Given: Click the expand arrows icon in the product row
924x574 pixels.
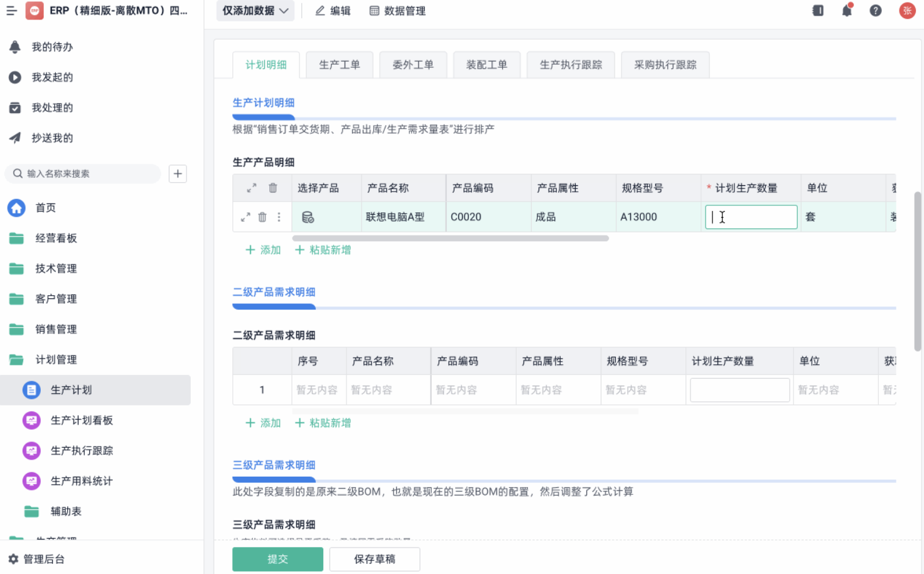Looking at the screenshot, I should pos(245,217).
